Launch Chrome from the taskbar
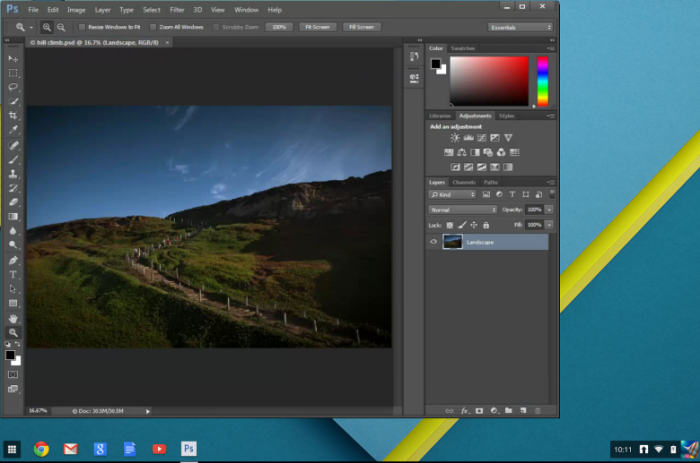The width and height of the screenshot is (700, 463). pos(41,449)
